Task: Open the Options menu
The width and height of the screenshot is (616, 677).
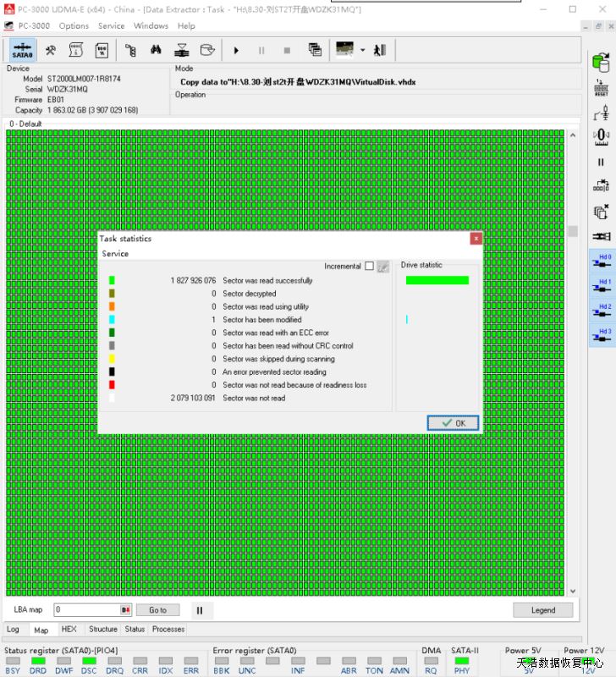Action: (74, 26)
